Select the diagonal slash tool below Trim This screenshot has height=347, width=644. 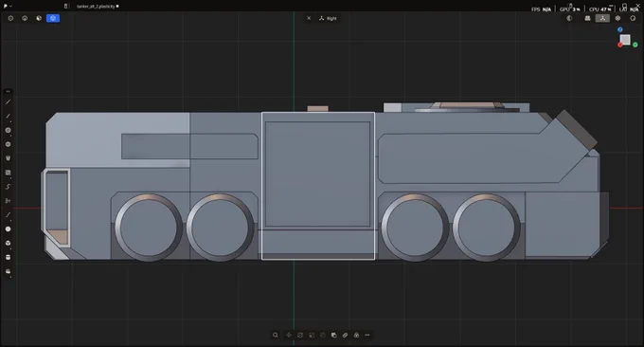point(8,215)
